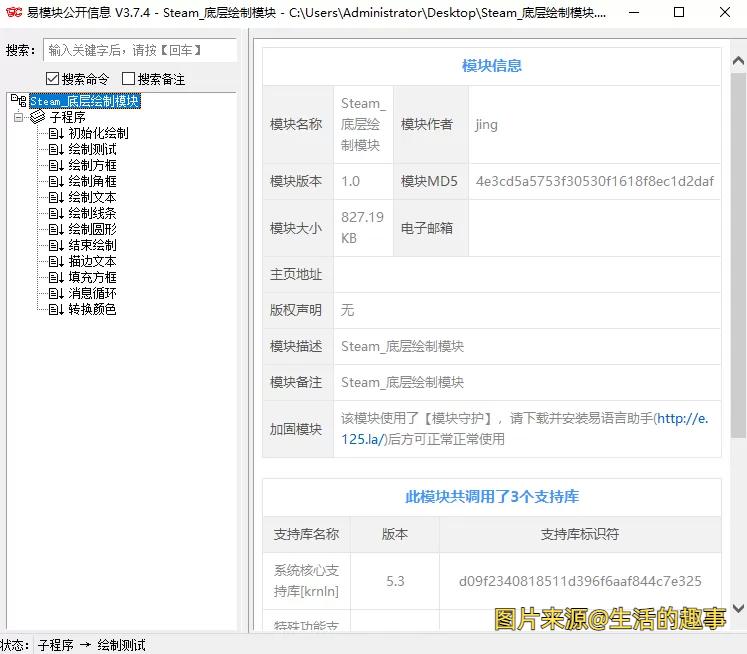Click the icon beside 填充方框
The height and width of the screenshot is (654, 747).
coord(56,277)
